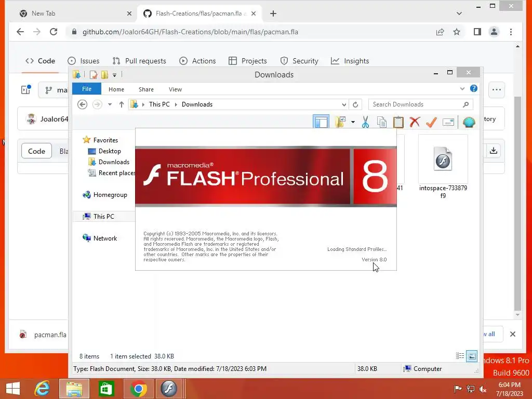
Task: Select Homegroup in navigation pane
Action: 110,195
